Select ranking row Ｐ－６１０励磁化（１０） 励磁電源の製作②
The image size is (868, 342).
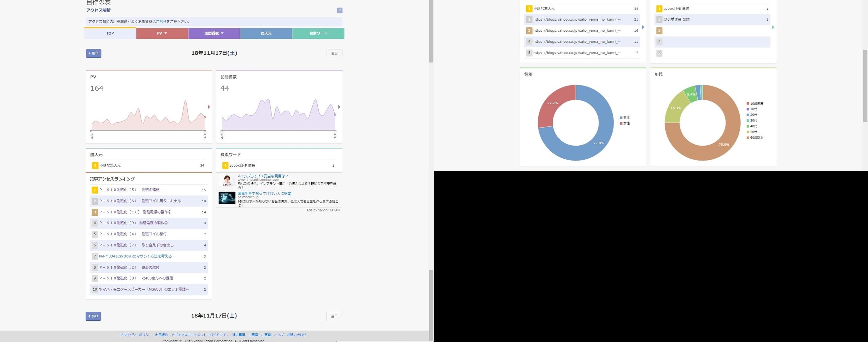point(148,212)
